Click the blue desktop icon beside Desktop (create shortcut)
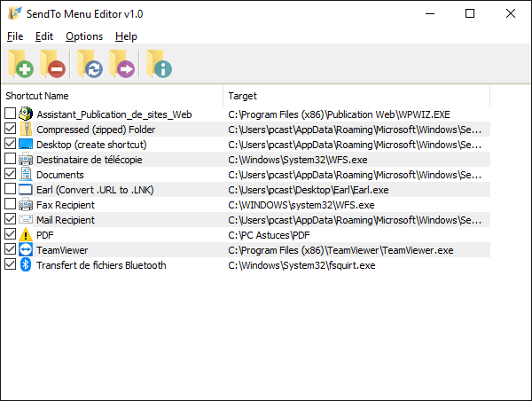 click(x=26, y=144)
